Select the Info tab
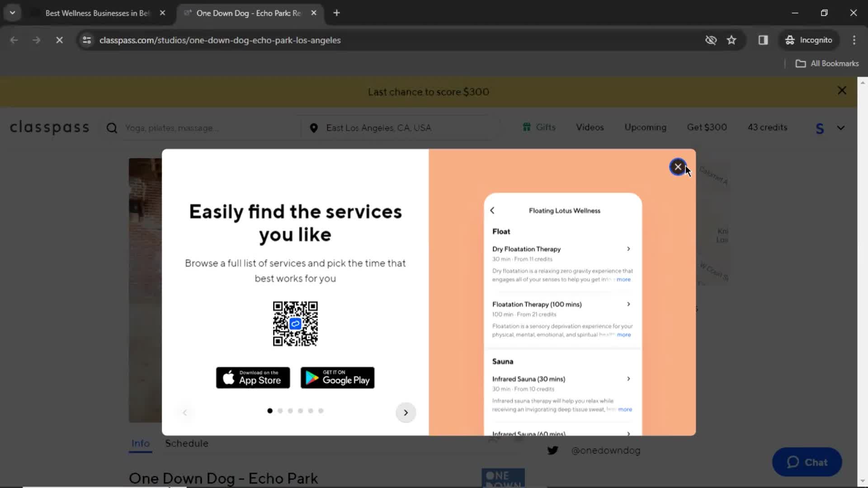The width and height of the screenshot is (868, 488). (x=140, y=443)
